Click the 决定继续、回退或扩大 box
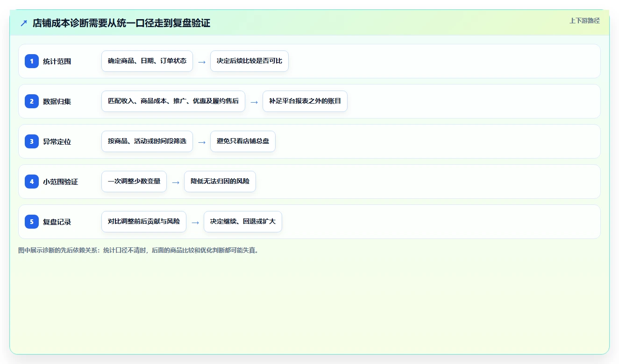 (243, 222)
